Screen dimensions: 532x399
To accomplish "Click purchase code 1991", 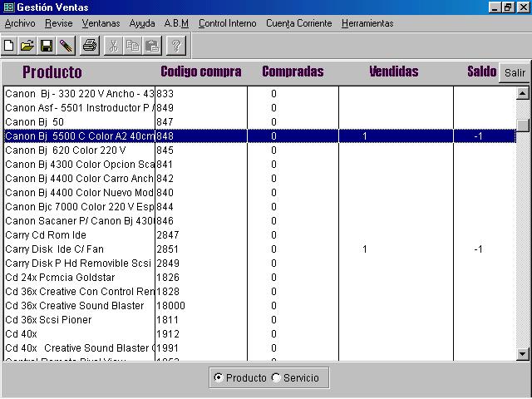I will (168, 348).
